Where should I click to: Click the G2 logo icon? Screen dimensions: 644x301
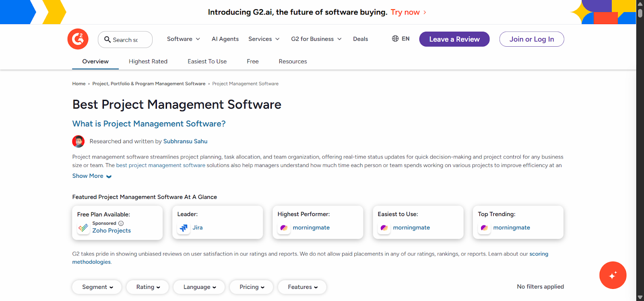[78, 39]
